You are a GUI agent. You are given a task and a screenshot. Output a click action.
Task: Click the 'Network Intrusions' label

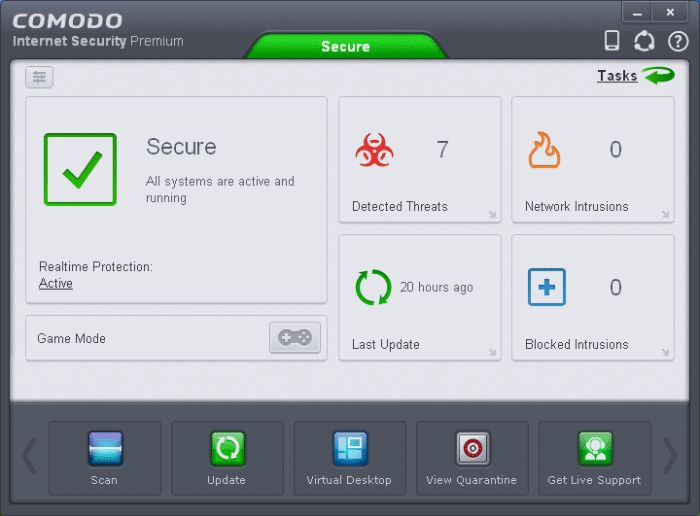(x=576, y=206)
